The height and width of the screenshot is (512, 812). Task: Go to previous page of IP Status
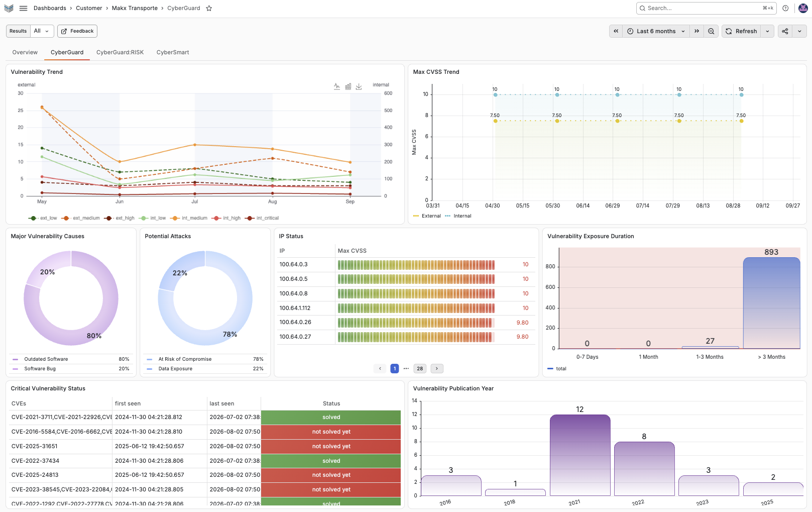point(380,369)
